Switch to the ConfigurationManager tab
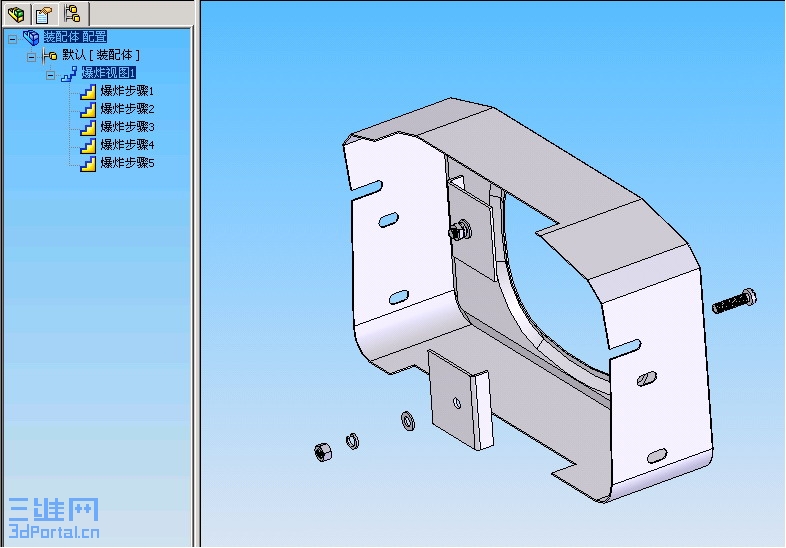The height and width of the screenshot is (548, 786). pos(73,14)
